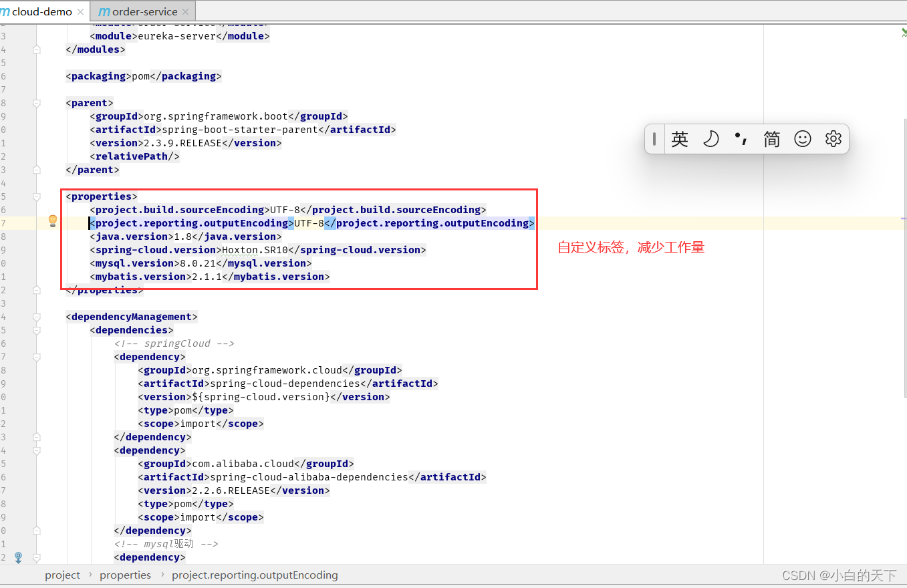Click org.springframework.cloud groupId text
Image resolution: width=907 pixels, height=588 pixels.
click(x=267, y=370)
